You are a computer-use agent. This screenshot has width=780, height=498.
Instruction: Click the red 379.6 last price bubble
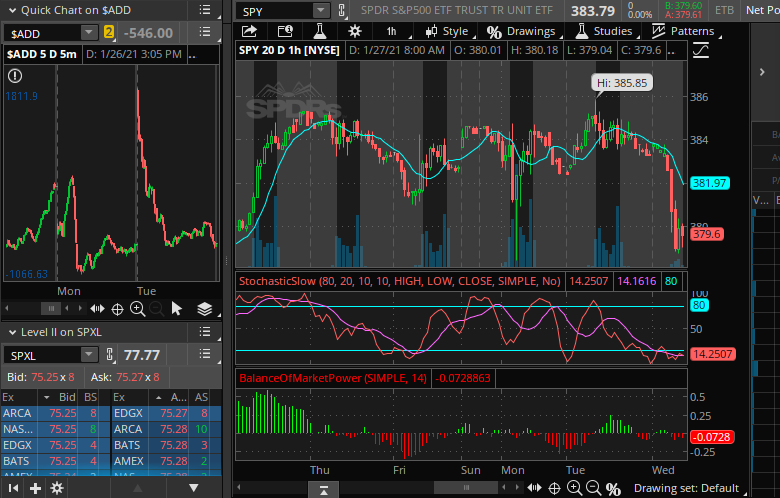[707, 234]
